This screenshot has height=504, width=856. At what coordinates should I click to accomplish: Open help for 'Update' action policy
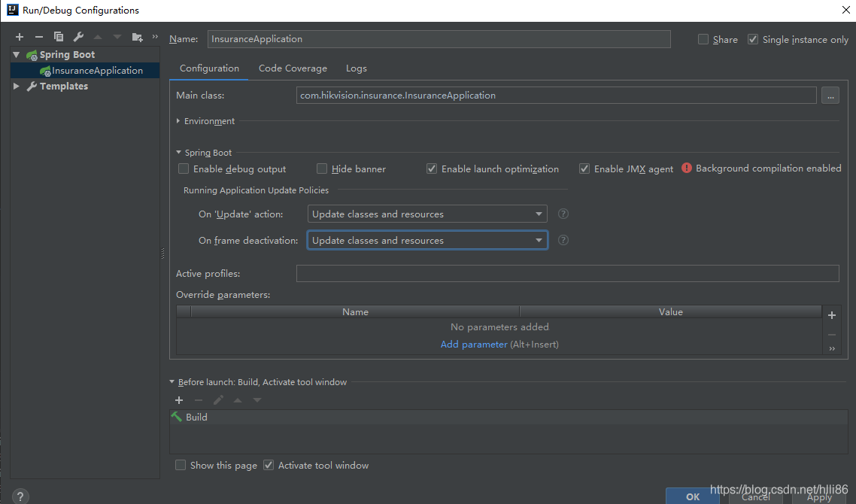(563, 214)
